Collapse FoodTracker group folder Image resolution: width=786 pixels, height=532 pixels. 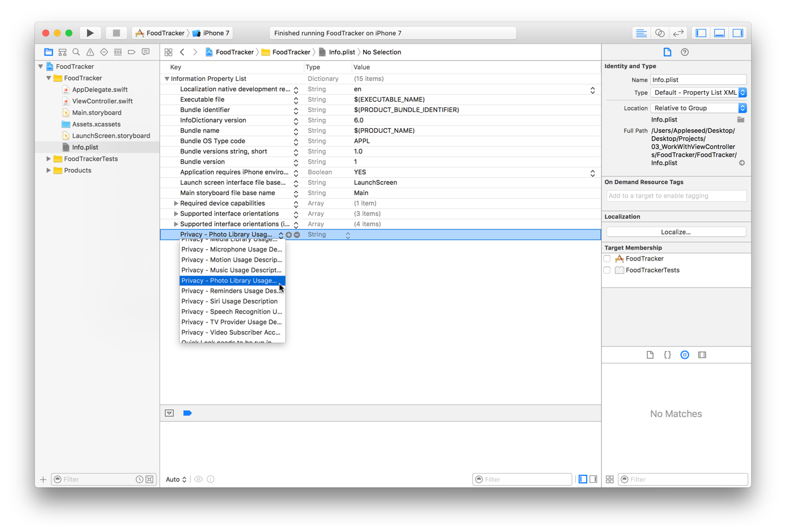click(49, 78)
